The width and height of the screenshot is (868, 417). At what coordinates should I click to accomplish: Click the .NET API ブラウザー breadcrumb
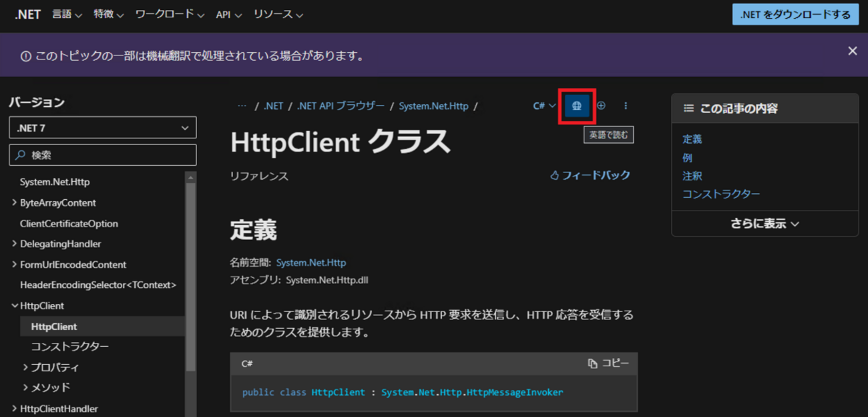[x=341, y=106]
